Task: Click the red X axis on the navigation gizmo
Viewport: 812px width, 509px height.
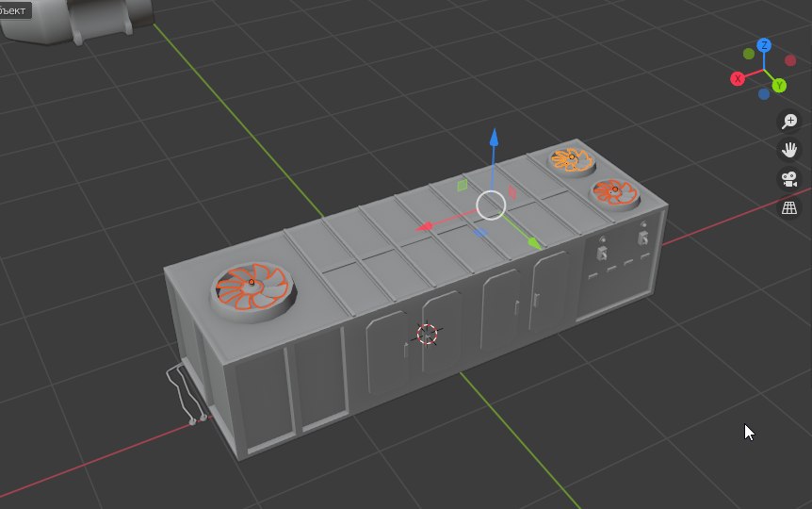Action: pos(738,79)
